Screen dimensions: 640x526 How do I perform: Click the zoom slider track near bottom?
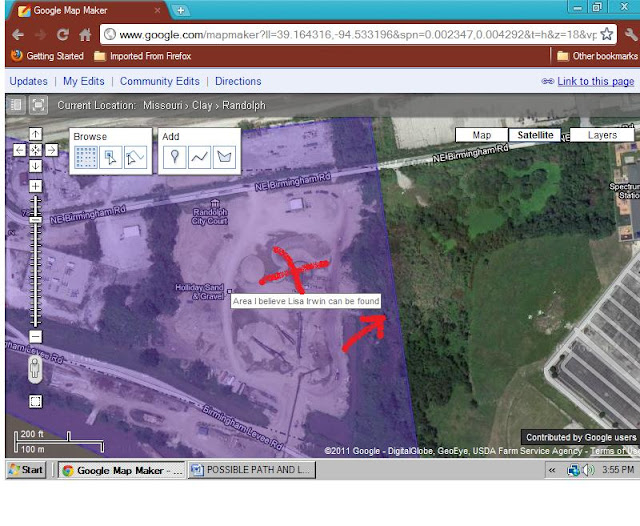[36, 320]
